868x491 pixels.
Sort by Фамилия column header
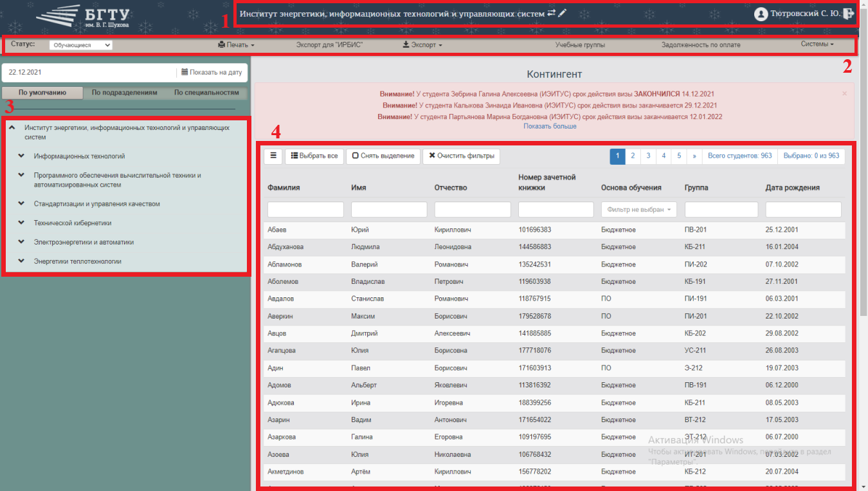click(x=284, y=188)
